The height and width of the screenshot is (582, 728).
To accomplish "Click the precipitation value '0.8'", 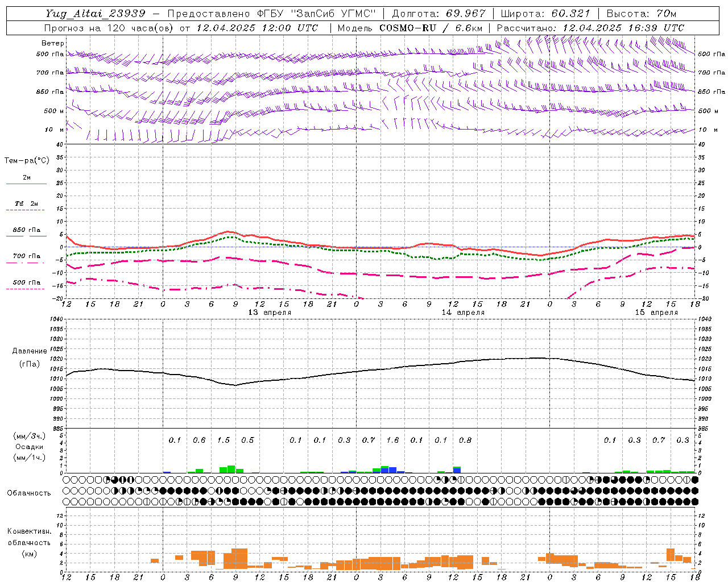I will click(x=465, y=440).
